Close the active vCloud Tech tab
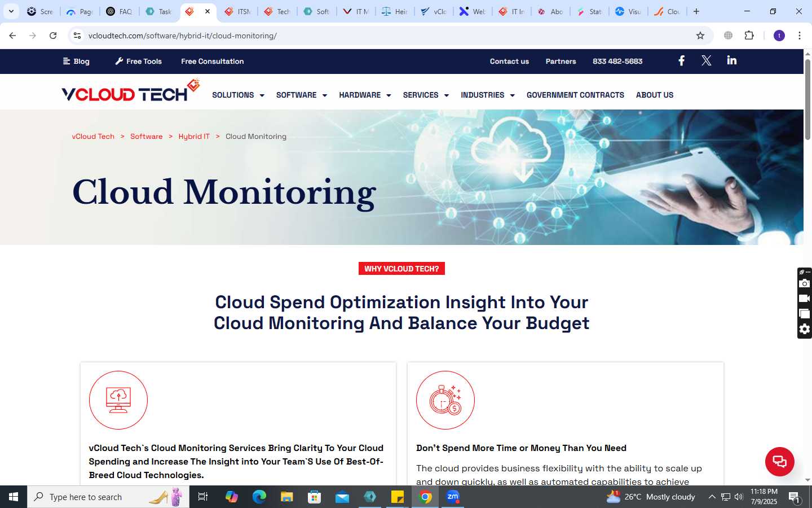The height and width of the screenshot is (508, 812). (208, 11)
